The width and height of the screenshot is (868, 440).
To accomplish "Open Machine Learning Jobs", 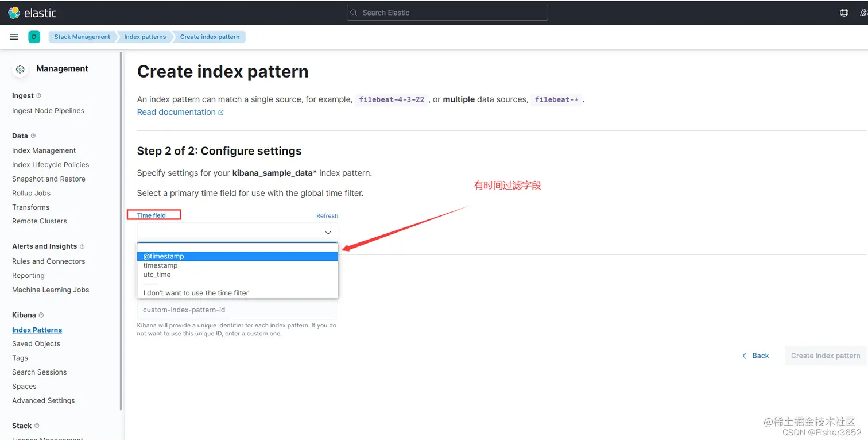I will point(51,290).
